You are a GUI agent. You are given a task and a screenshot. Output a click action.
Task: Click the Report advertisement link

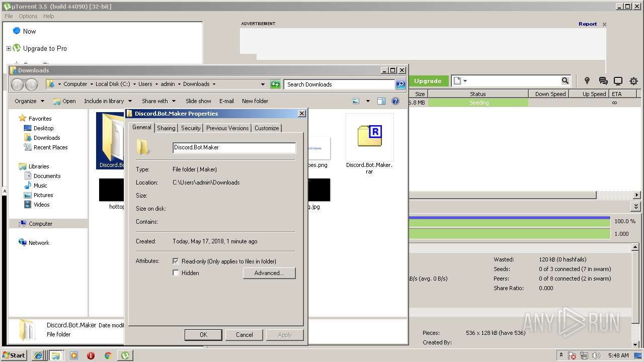pos(588,24)
